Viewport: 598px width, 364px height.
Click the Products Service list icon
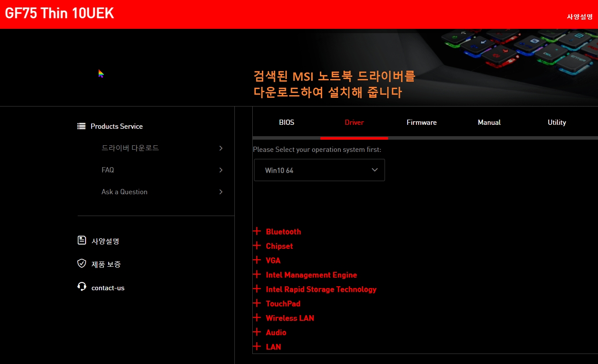tap(81, 126)
